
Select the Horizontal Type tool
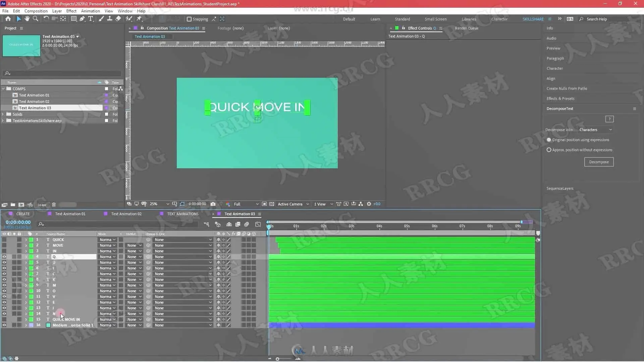[x=91, y=19]
